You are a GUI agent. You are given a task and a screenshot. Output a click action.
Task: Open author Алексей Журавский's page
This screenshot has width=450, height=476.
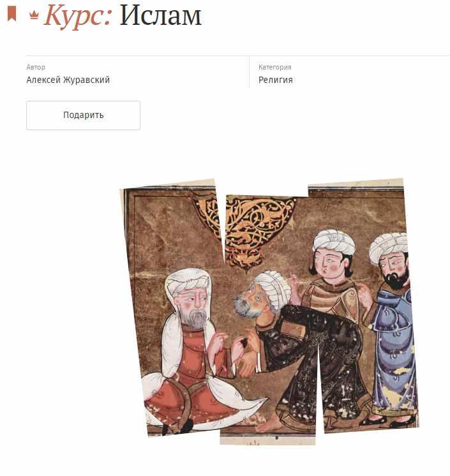[x=68, y=80]
